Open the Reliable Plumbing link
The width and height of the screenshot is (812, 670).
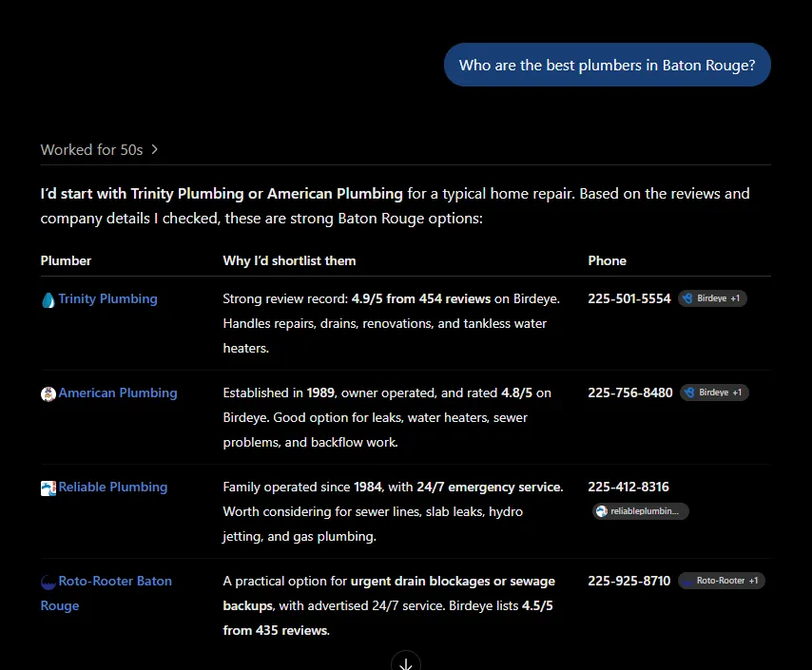[x=113, y=488]
